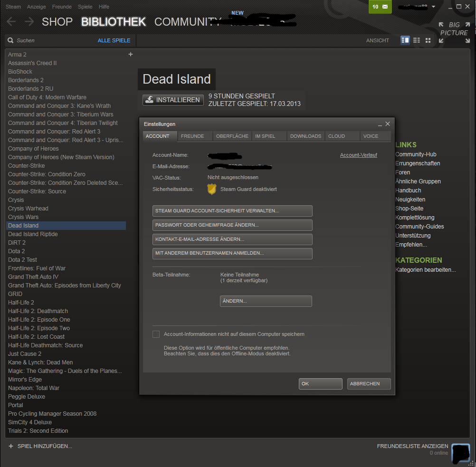This screenshot has width=476, height=467.
Task: Open the Shop-Seite link
Action: 409,209
